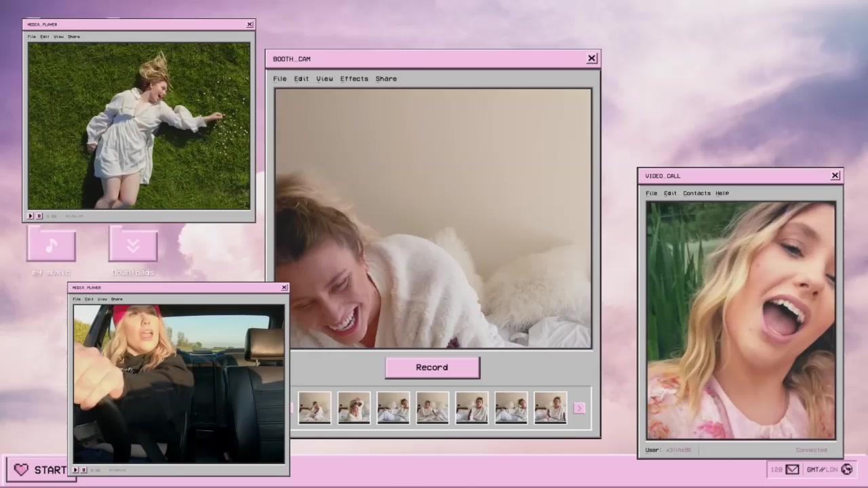
Task: Pause the video in the lower MEDIA_PLAYER window
Action: pos(84,470)
